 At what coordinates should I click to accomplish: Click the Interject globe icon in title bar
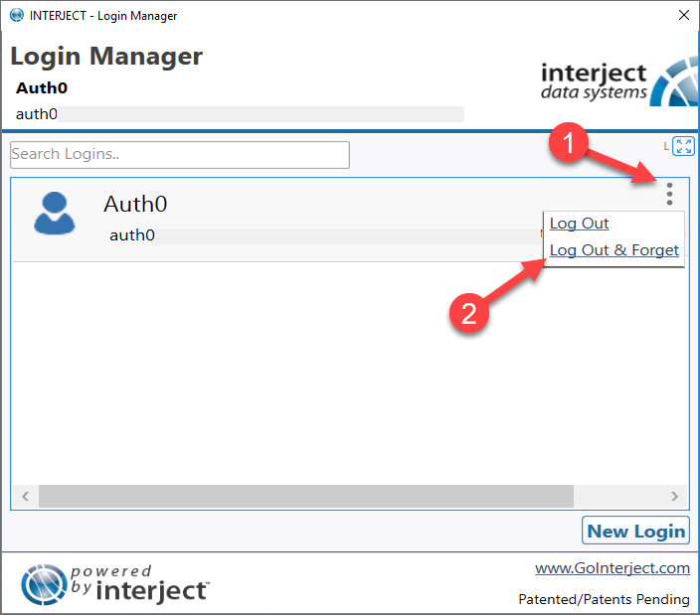[x=17, y=15]
